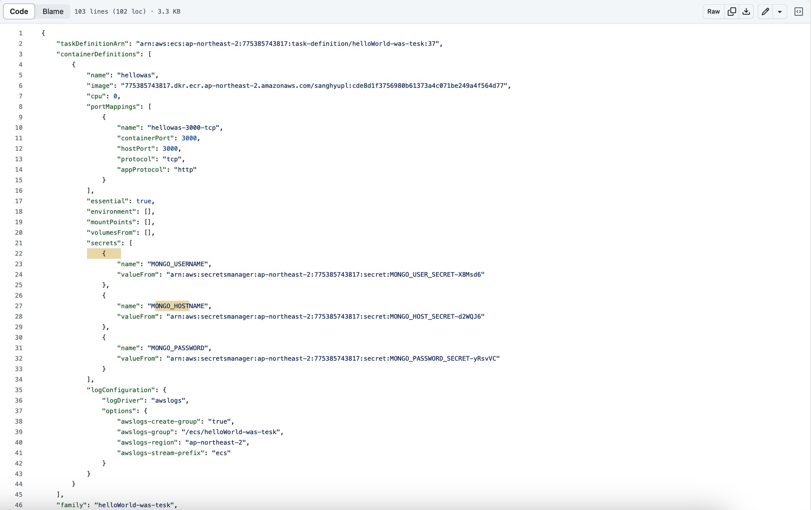Viewport: 812px width, 510px height.
Task: Click the "awslogs" logDriver value
Action: 168,401
